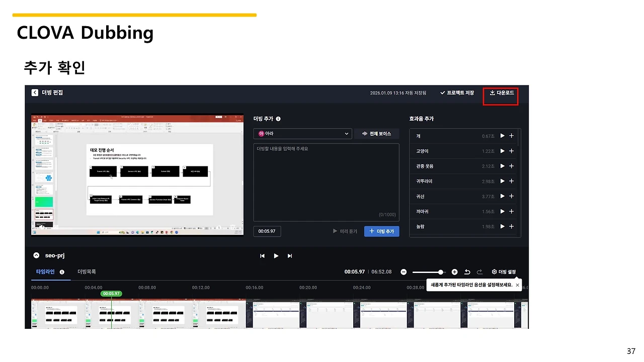Add the 개 sound effect
644x362 pixels.
[x=511, y=136]
